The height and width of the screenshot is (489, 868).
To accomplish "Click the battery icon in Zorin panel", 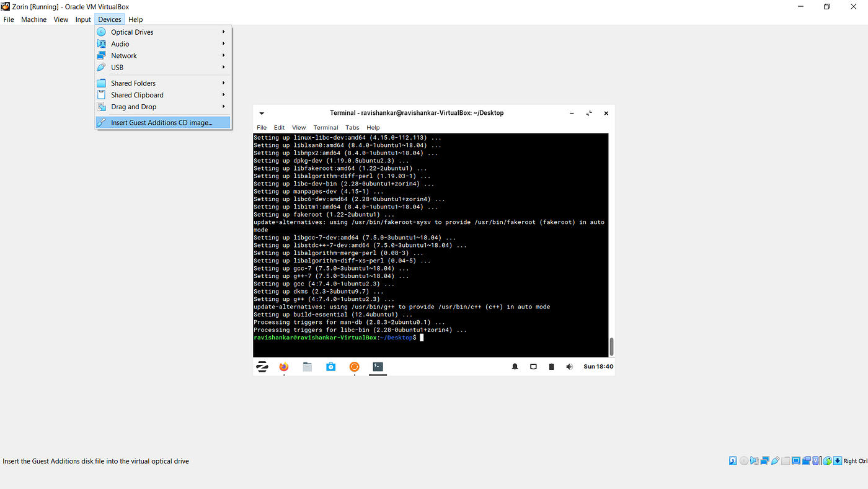I will click(x=551, y=367).
